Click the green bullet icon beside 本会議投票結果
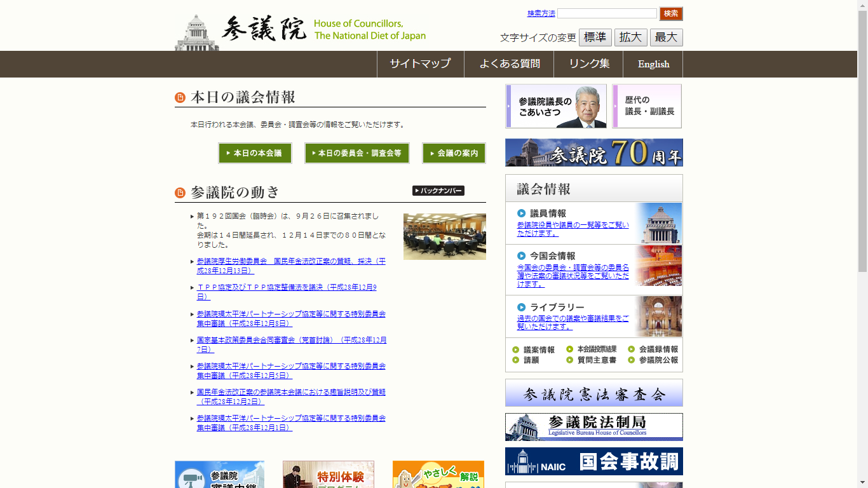 pyautogui.click(x=570, y=349)
